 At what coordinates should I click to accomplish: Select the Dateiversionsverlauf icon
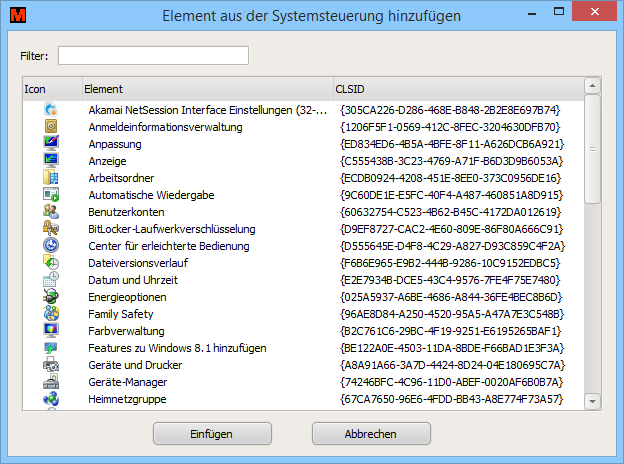click(51, 262)
